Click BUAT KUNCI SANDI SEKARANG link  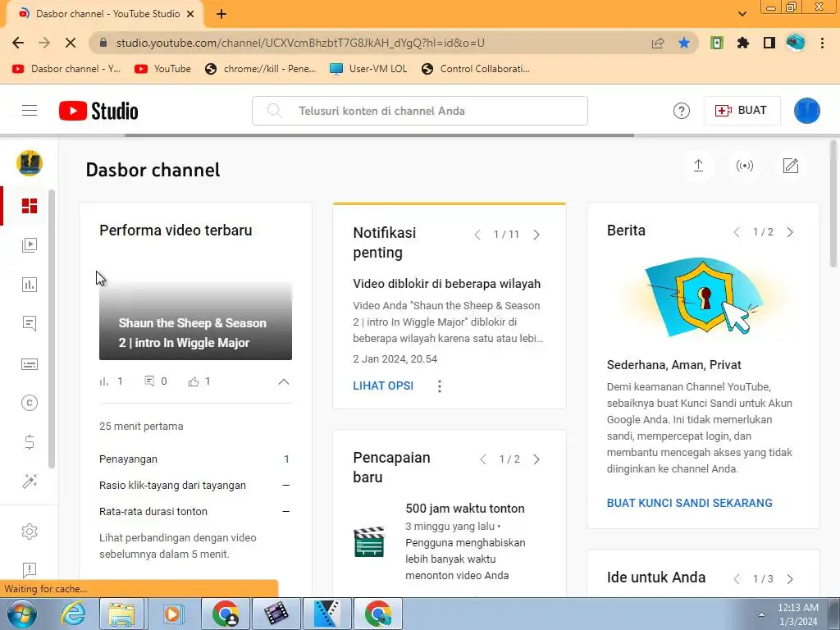point(689,503)
